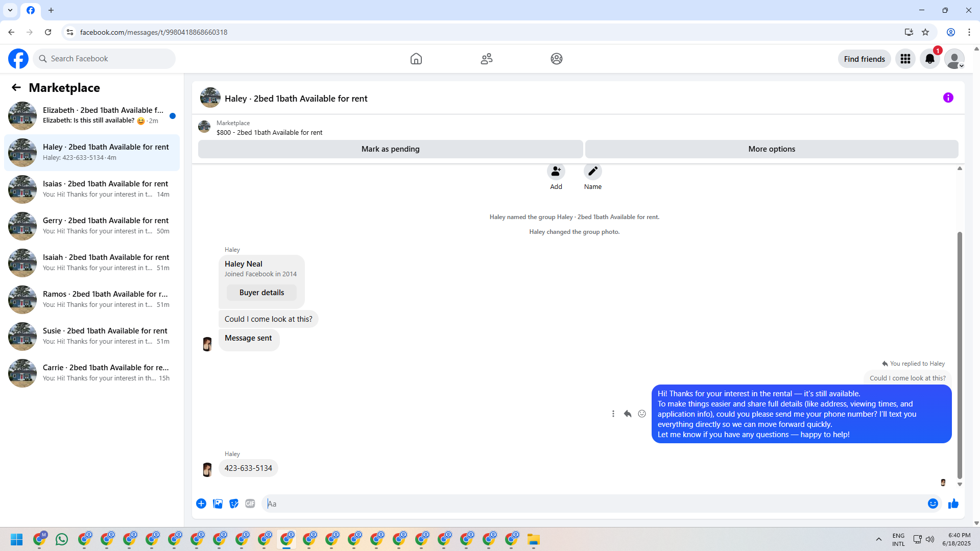The height and width of the screenshot is (551, 980).
Task: Select Haley's conversation in the list
Action: pos(92,152)
